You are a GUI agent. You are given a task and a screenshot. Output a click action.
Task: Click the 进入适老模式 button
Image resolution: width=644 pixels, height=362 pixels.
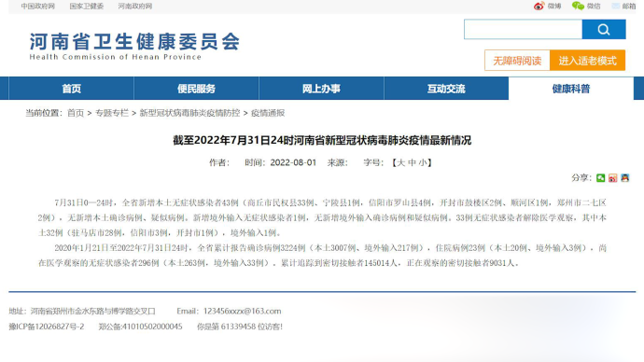587,61
